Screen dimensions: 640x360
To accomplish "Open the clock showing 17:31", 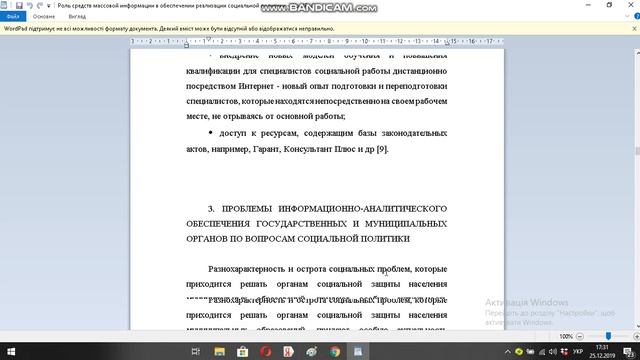I will click(x=602, y=351).
